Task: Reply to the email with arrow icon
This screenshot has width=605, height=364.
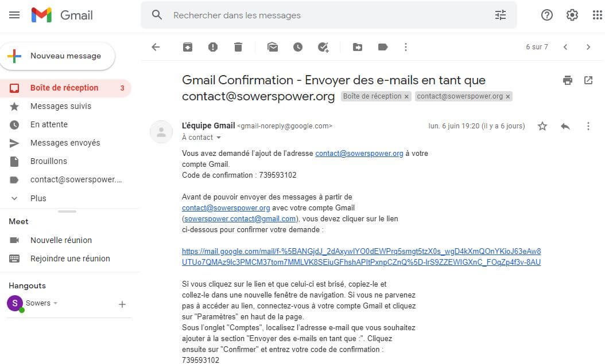Action: click(x=565, y=126)
